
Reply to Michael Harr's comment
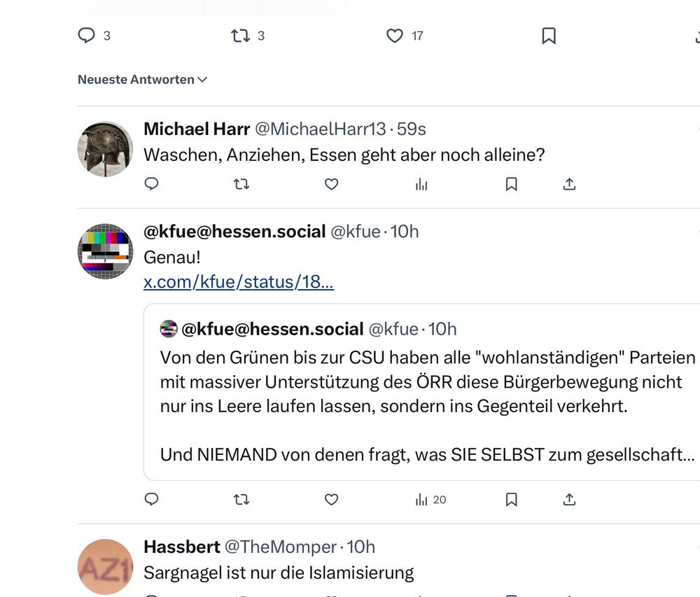coord(151,184)
